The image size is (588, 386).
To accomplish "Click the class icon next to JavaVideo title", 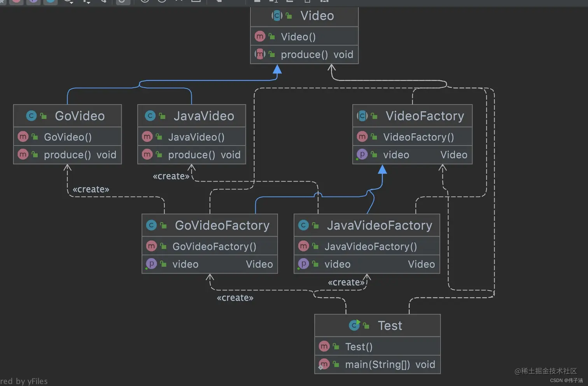I will coord(150,115).
